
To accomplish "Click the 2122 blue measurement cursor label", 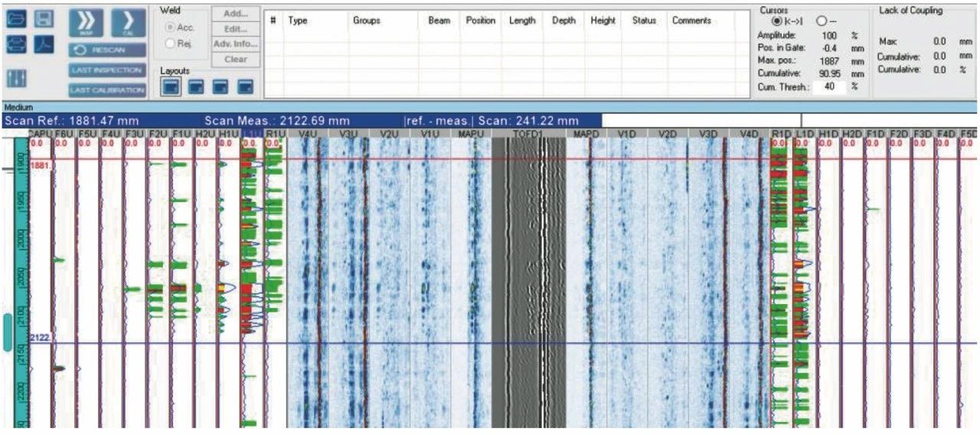I will coord(39,338).
